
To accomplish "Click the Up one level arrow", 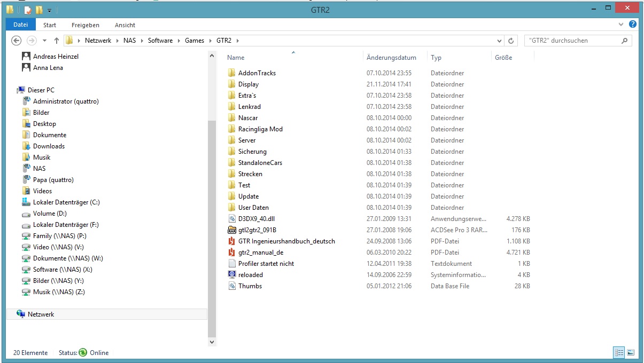I will tap(56, 41).
